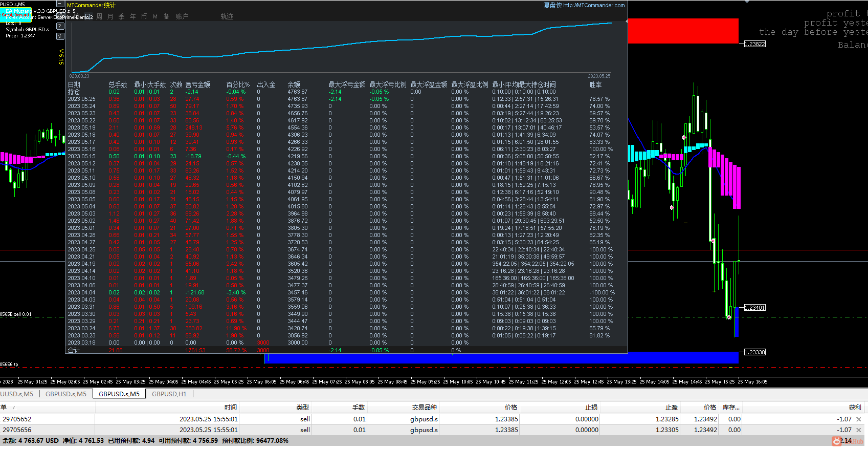Click the 交易品种 column header
The width and height of the screenshot is (868, 449).
tap(425, 408)
